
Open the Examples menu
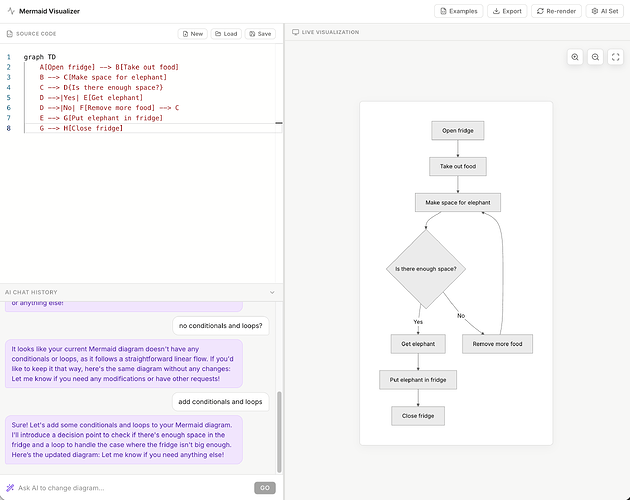point(458,11)
